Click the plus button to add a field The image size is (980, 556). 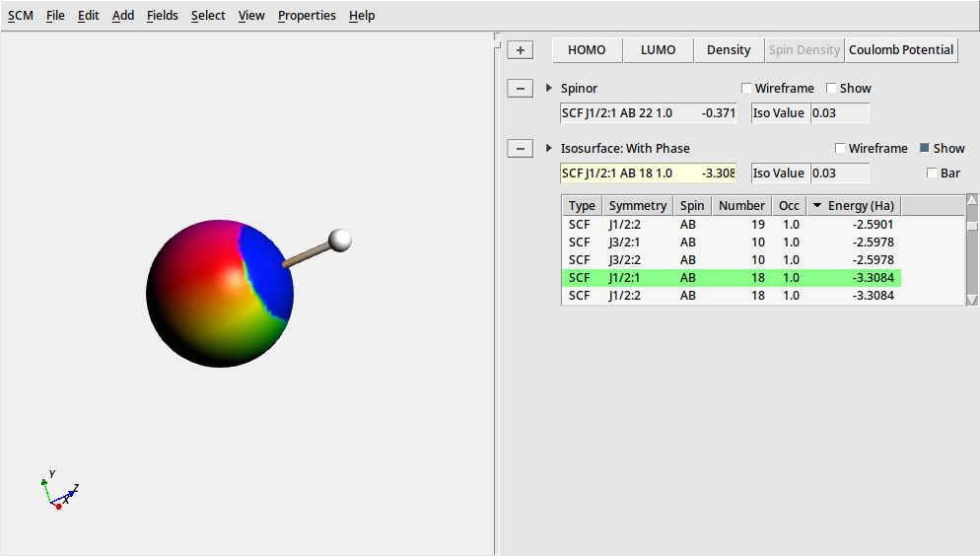coord(520,50)
